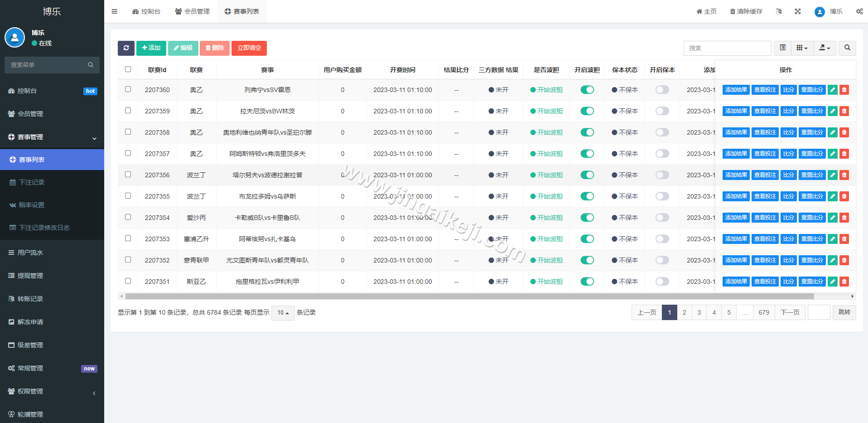Viewport: 868px width, 423px height.
Task: Click the refresh icon above the table
Action: point(126,48)
